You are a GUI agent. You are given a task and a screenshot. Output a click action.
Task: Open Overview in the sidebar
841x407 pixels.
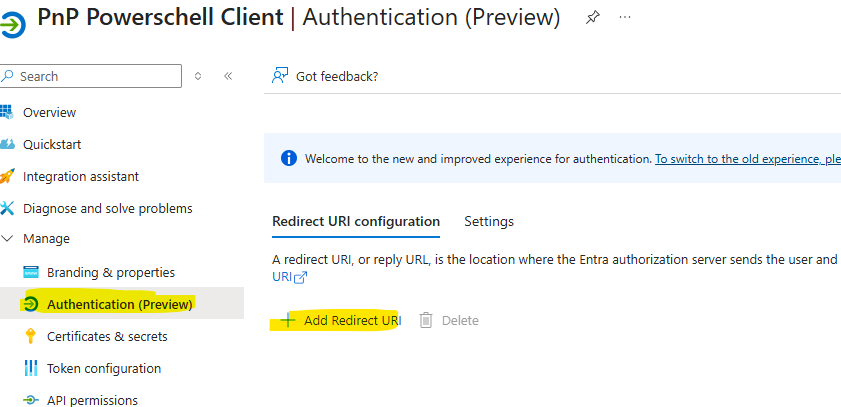49,112
